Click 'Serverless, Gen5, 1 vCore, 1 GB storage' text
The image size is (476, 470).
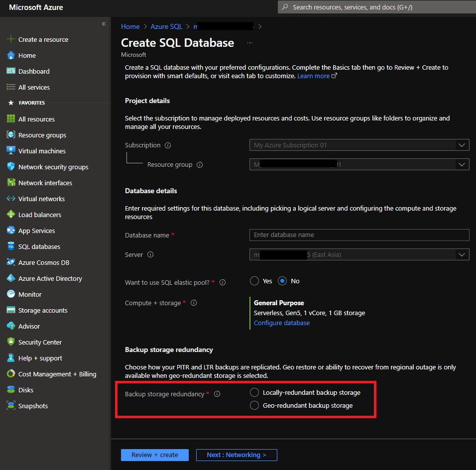point(309,313)
